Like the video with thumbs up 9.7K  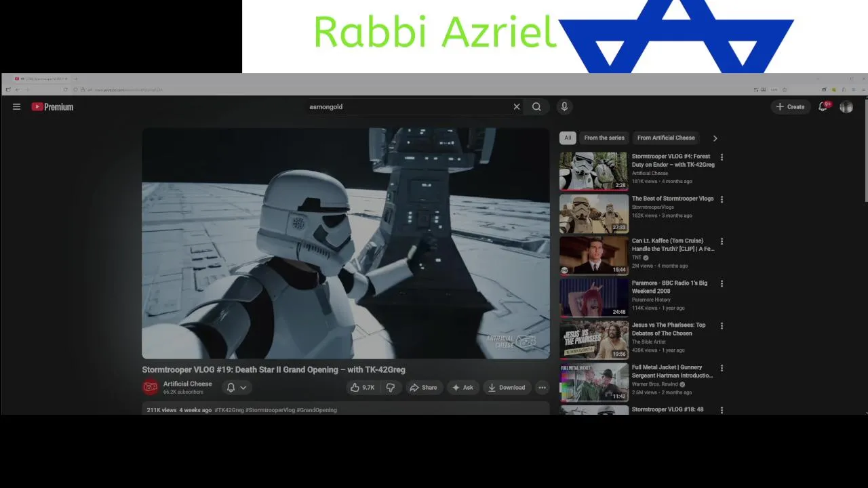(362, 388)
